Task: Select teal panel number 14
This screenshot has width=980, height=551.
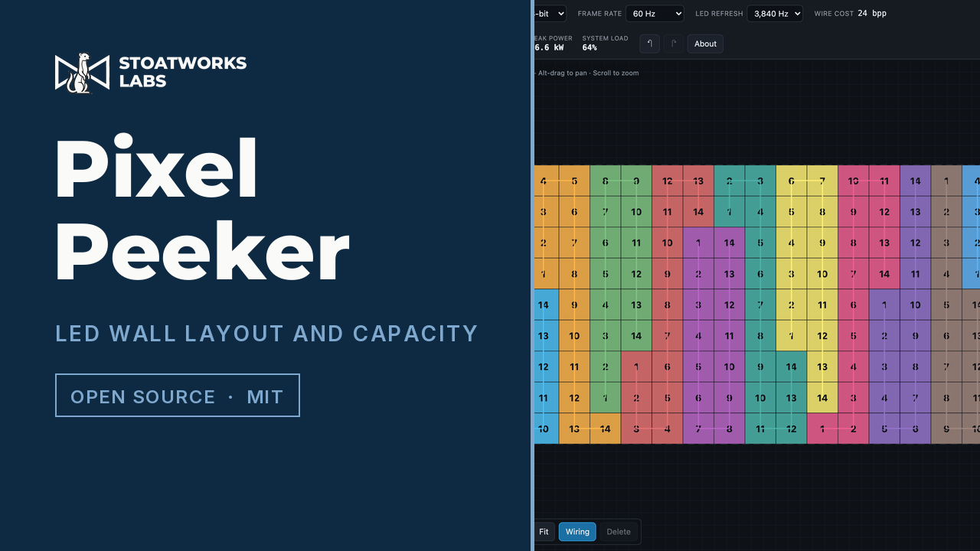Action: (791, 367)
